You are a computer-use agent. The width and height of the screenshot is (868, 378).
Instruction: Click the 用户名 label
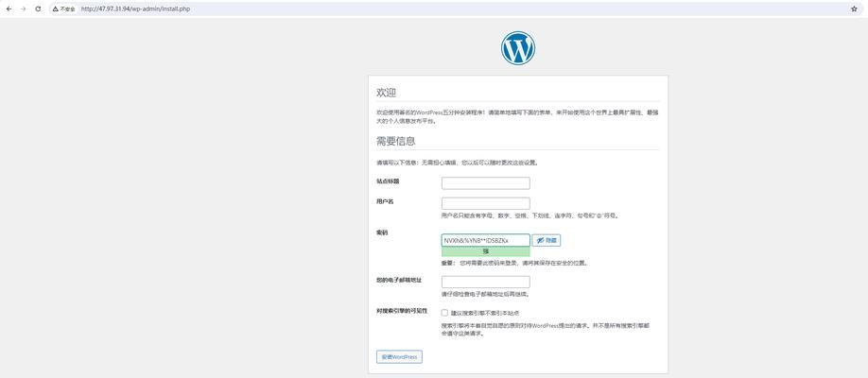click(385, 201)
